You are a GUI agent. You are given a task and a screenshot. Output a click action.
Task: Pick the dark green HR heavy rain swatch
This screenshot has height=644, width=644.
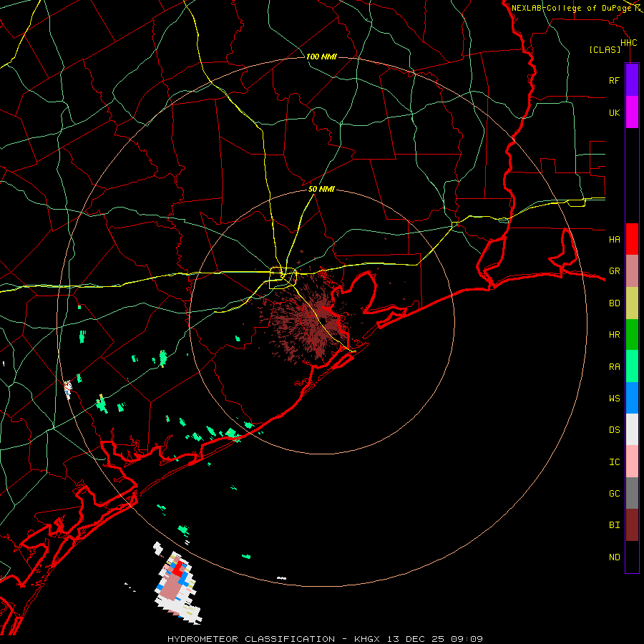click(632, 335)
